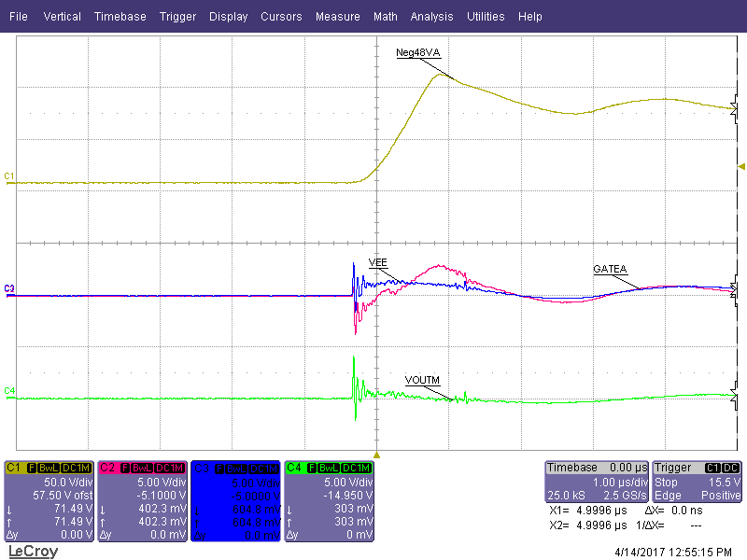Screen dimensions: 747x560
Task: Open the Vertical menu
Action: pyautogui.click(x=62, y=17)
